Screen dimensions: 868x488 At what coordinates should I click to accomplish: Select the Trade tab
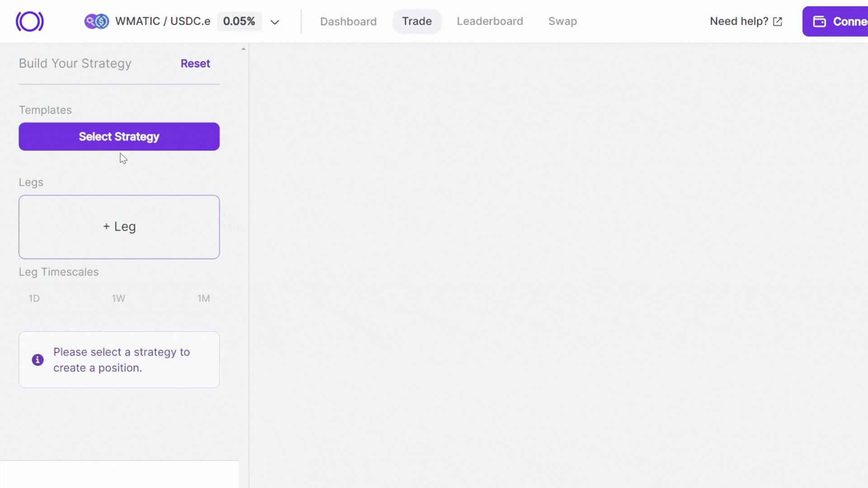click(417, 21)
